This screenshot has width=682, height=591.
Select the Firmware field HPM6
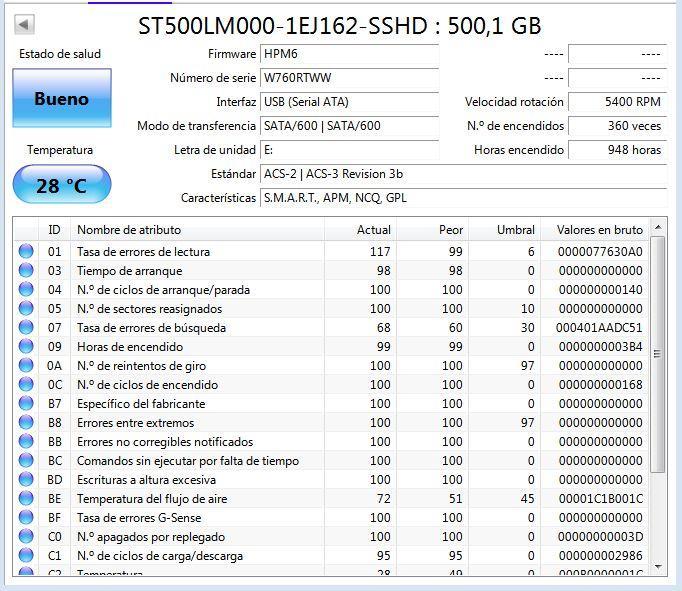[x=349, y=54]
